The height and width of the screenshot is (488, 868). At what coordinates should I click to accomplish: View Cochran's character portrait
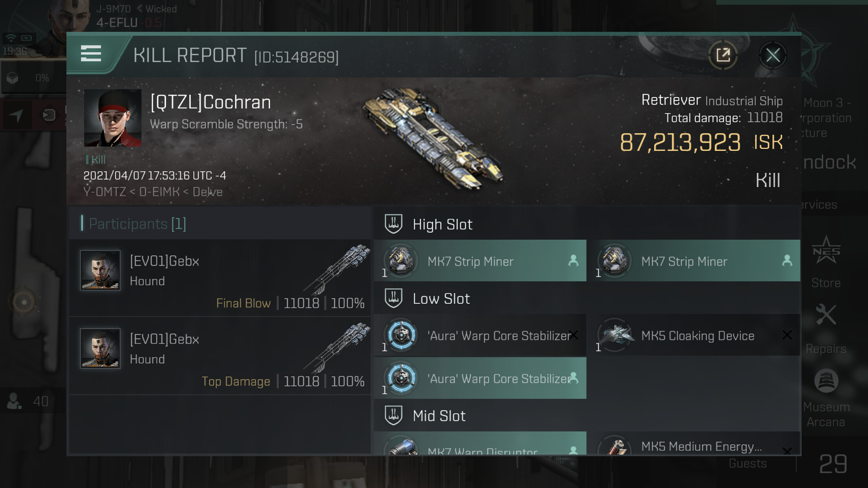click(113, 118)
